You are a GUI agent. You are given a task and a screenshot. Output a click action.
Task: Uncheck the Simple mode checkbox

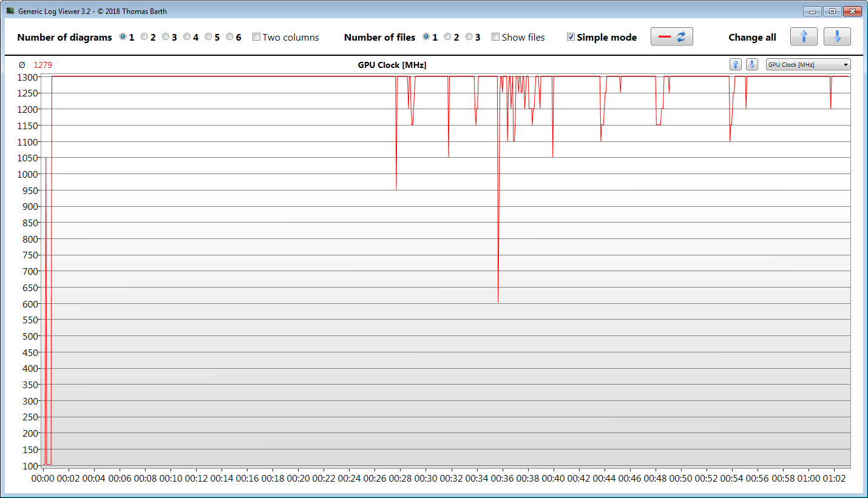click(x=571, y=37)
